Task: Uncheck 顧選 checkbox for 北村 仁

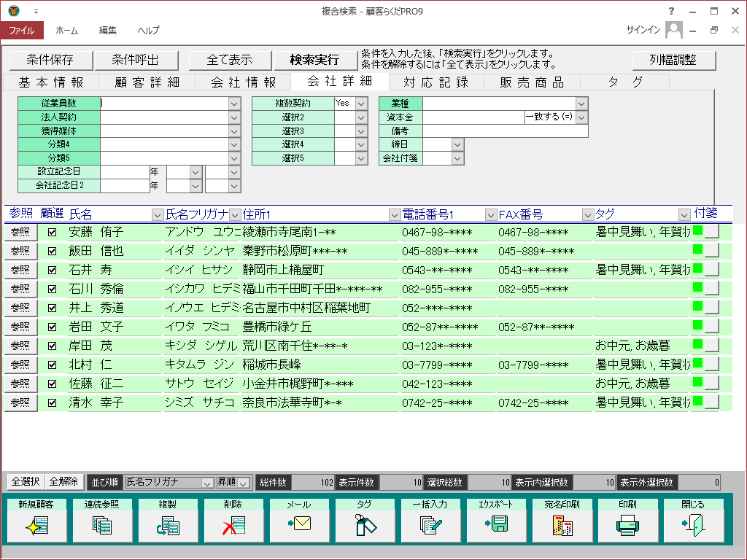Action: (x=52, y=365)
